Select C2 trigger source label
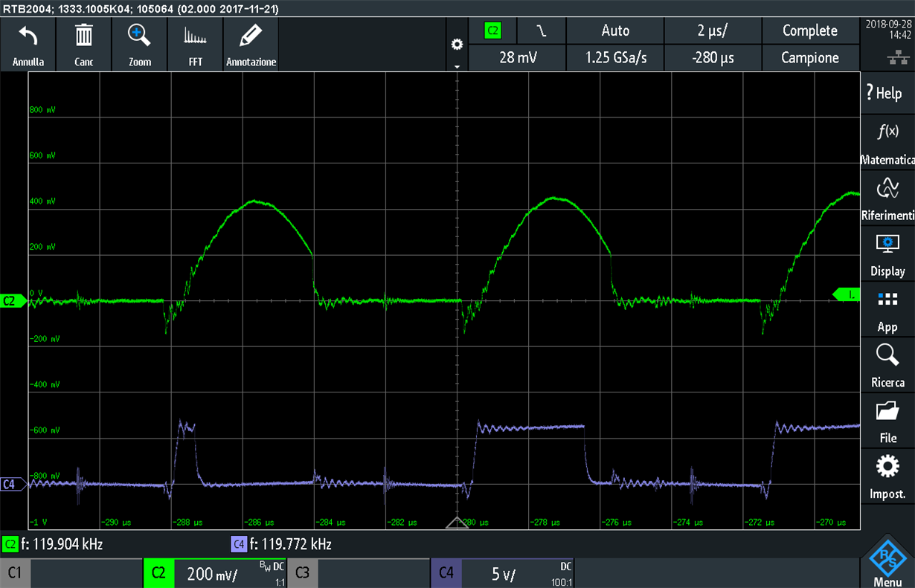This screenshot has height=588, width=915. pos(492,31)
